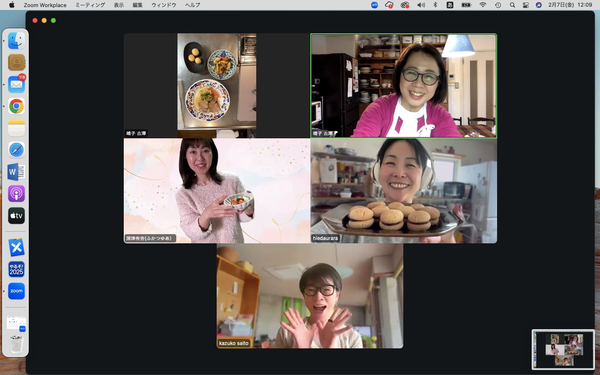The width and height of the screenshot is (600, 375).
Task: Open the Apple menu
Action: pos(11,5)
